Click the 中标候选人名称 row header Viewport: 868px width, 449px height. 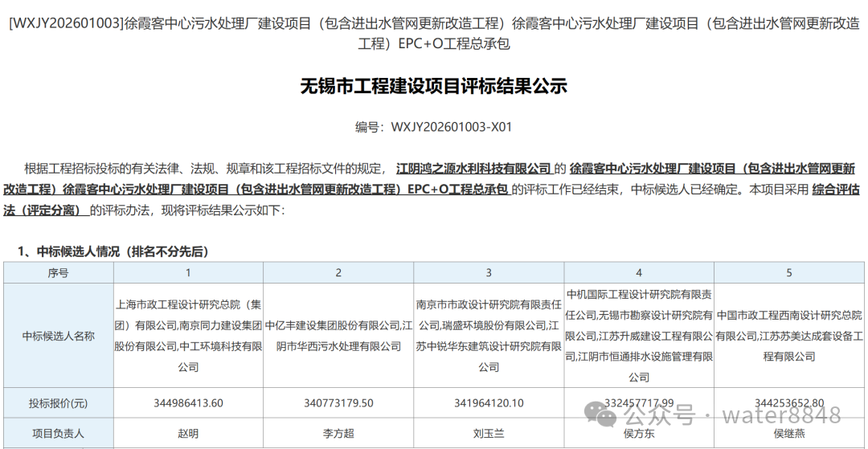click(58, 336)
